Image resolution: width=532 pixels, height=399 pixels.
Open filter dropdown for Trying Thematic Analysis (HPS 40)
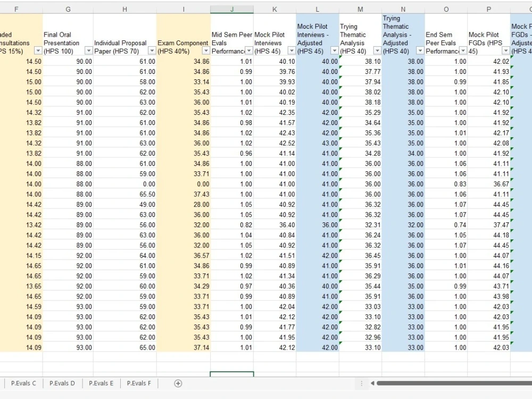pyautogui.click(x=377, y=51)
